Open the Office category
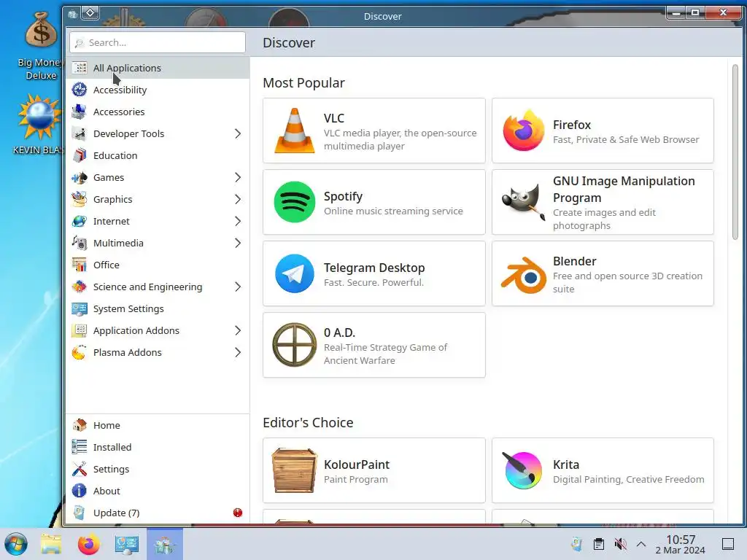This screenshot has width=747, height=560. point(158,265)
